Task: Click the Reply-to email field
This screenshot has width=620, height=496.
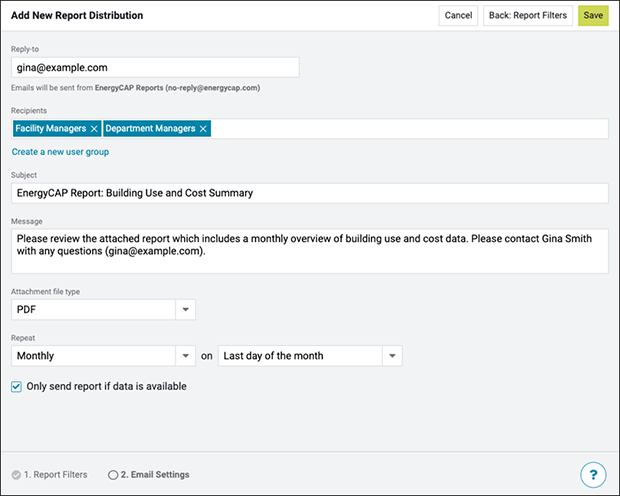Action: click(155, 68)
